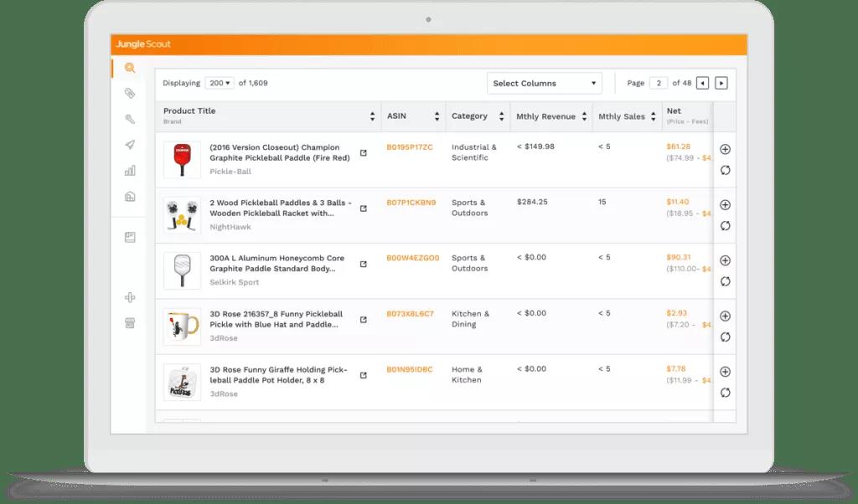This screenshot has width=858, height=504.
Task: Open the key icon keyword tool
Action: click(130, 119)
